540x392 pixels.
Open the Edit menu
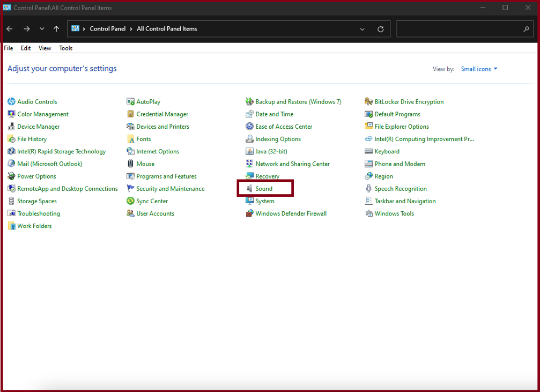tap(26, 48)
